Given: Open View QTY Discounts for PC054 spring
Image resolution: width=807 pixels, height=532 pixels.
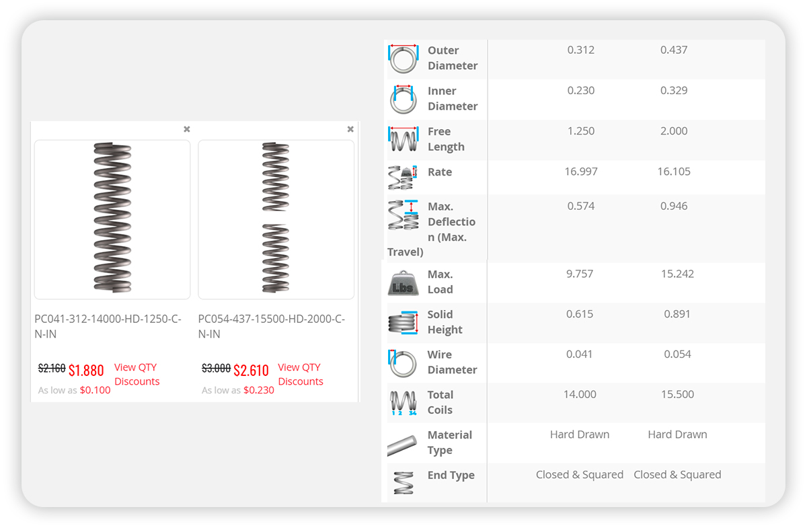Looking at the screenshot, I should pos(300,374).
